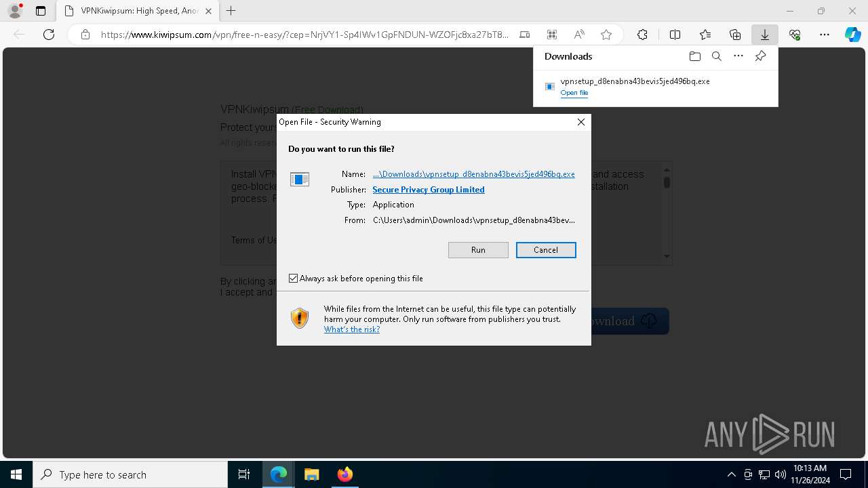Launch Firefox from the taskbar
The width and height of the screenshot is (868, 488).
[x=344, y=474]
